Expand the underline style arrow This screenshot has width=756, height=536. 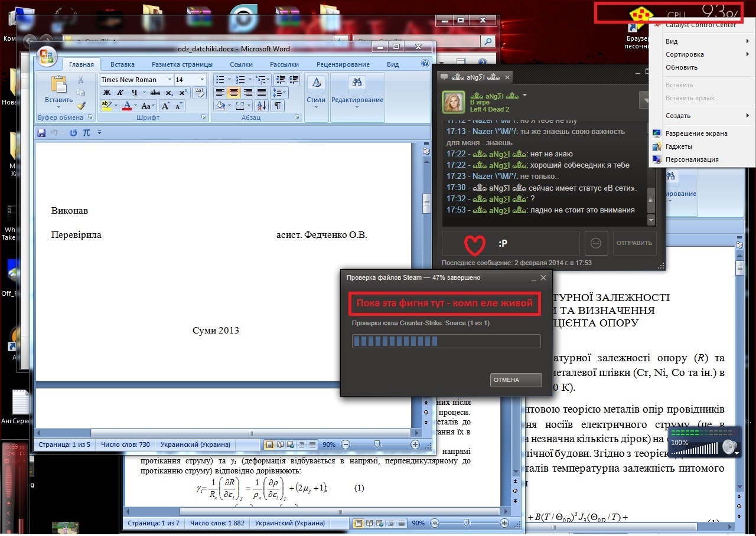pos(144,93)
